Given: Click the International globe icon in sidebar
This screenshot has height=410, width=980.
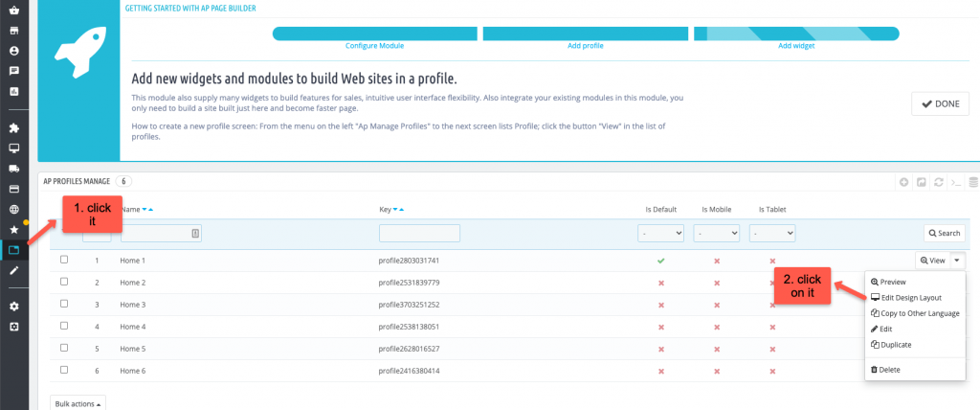Looking at the screenshot, I should [14, 209].
